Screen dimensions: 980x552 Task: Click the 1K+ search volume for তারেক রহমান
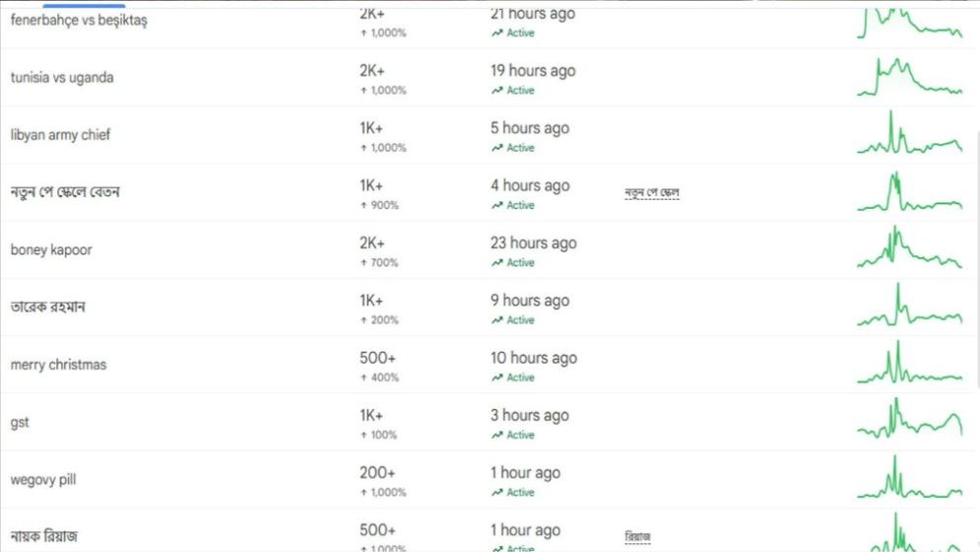(371, 301)
